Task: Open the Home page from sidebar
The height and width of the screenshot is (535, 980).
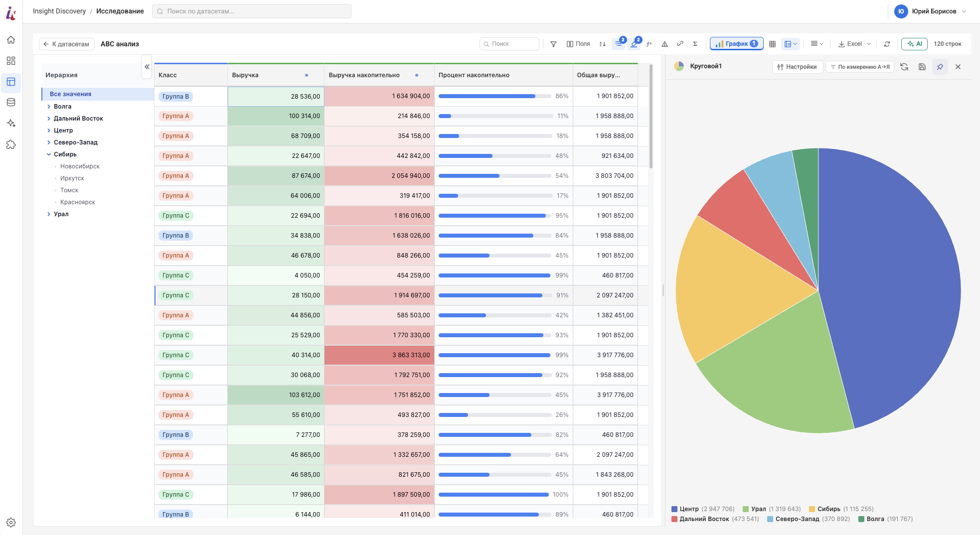Action: coord(11,40)
